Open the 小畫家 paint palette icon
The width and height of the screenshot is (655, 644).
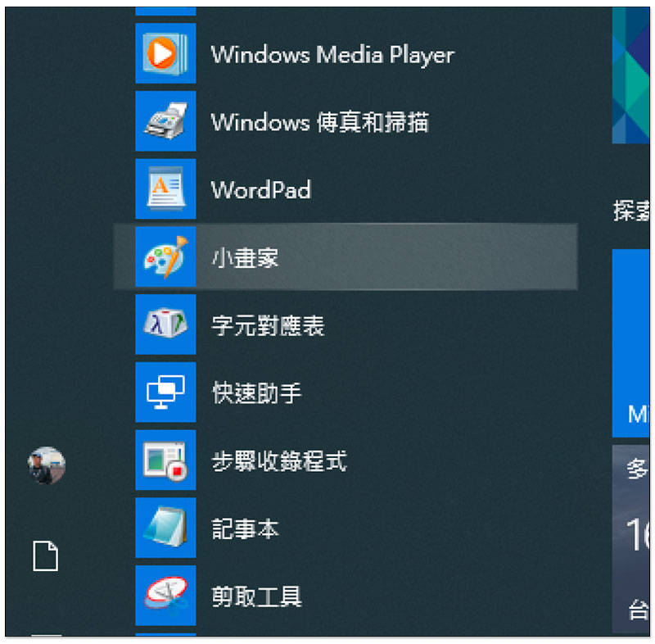pos(165,256)
